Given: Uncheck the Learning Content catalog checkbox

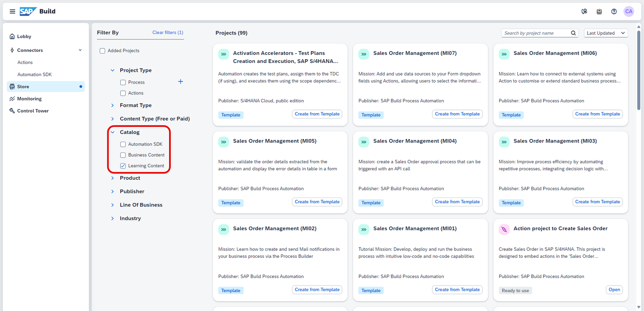Looking at the screenshot, I should coord(123,166).
